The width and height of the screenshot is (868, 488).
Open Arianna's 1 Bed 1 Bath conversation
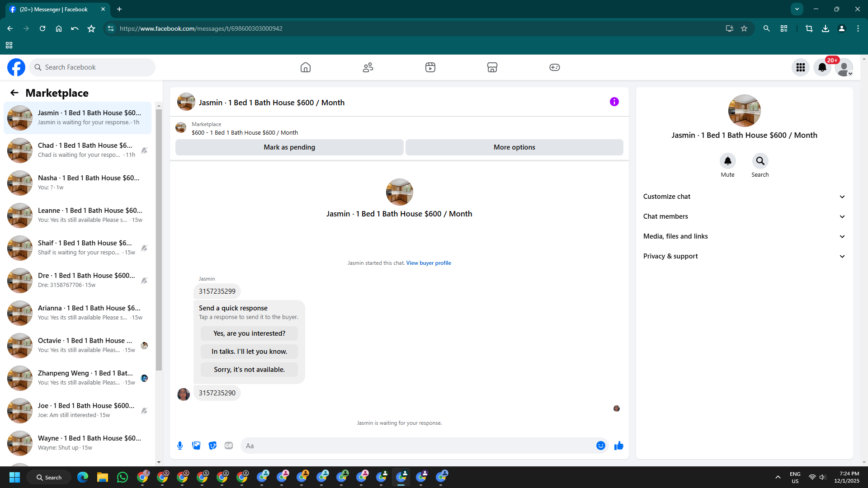tap(78, 313)
